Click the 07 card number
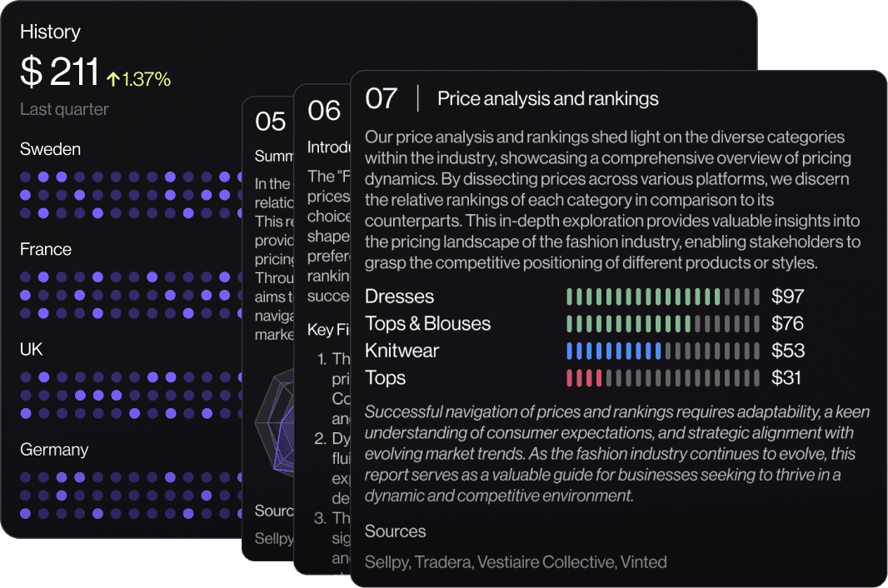The height and width of the screenshot is (588, 888). pos(382,98)
